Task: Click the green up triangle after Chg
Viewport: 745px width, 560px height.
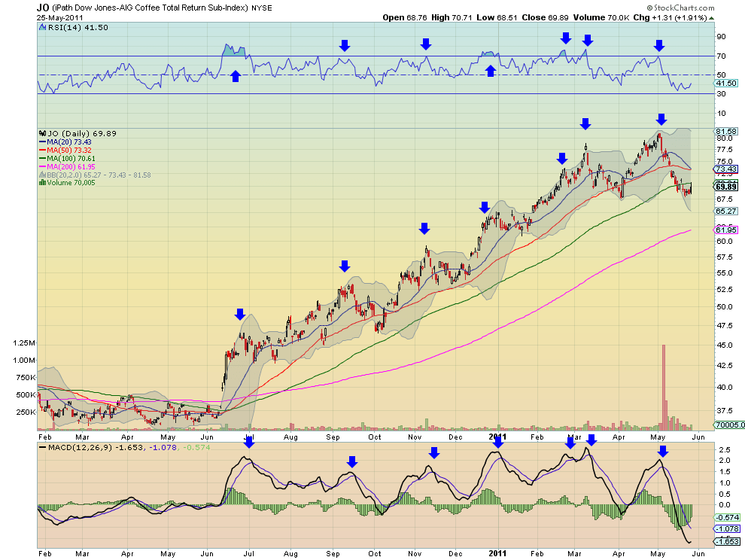Action: click(711, 18)
